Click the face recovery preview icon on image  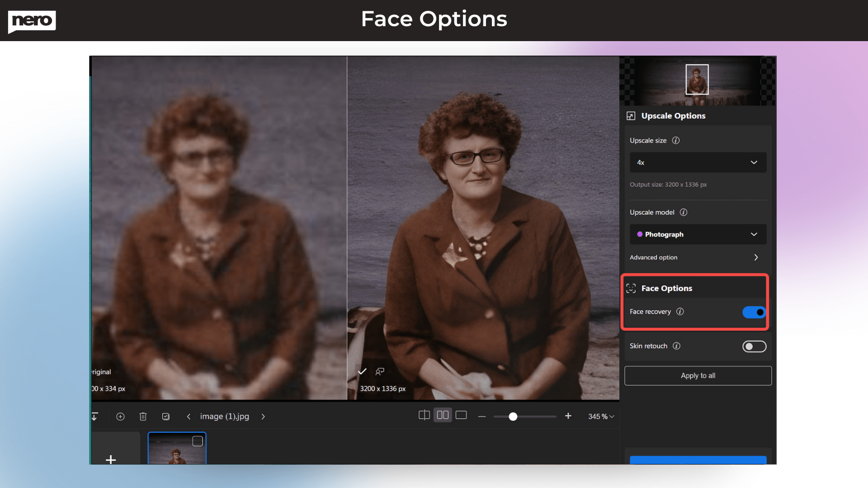(x=380, y=371)
